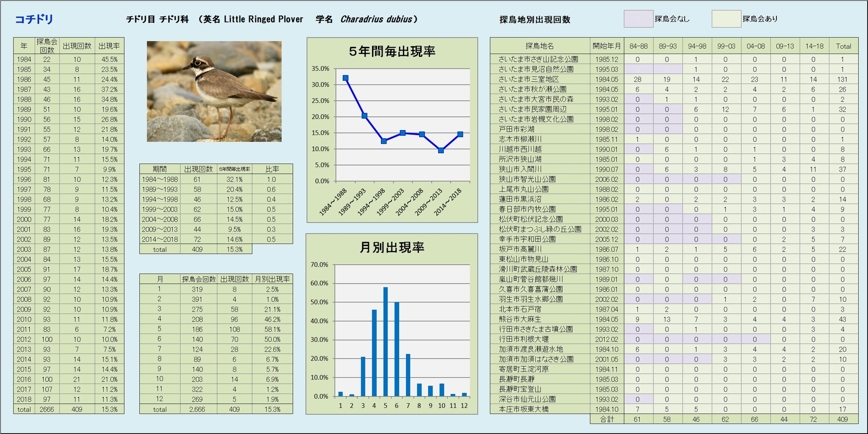This screenshot has height=434, width=868.
Task: Click the green 探鳥会あり legend swatch
Action: (726, 19)
